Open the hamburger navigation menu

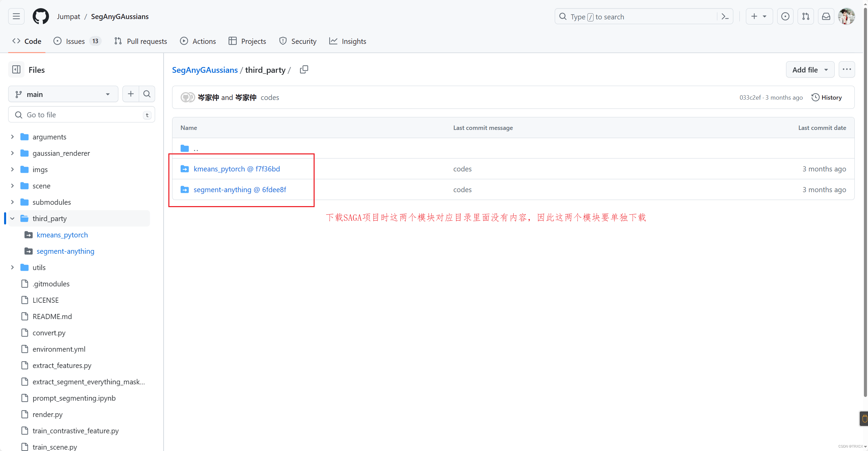(x=16, y=16)
